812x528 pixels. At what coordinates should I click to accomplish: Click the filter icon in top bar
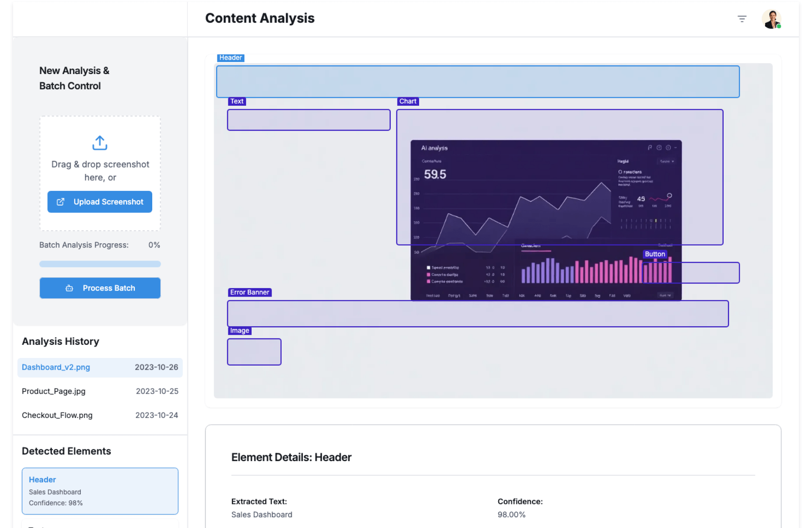pos(742,19)
